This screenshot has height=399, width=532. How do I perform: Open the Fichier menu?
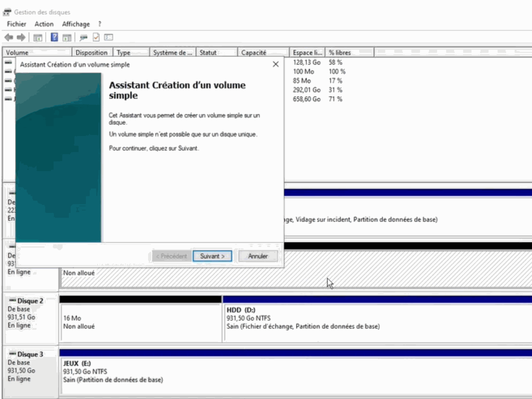tap(16, 24)
